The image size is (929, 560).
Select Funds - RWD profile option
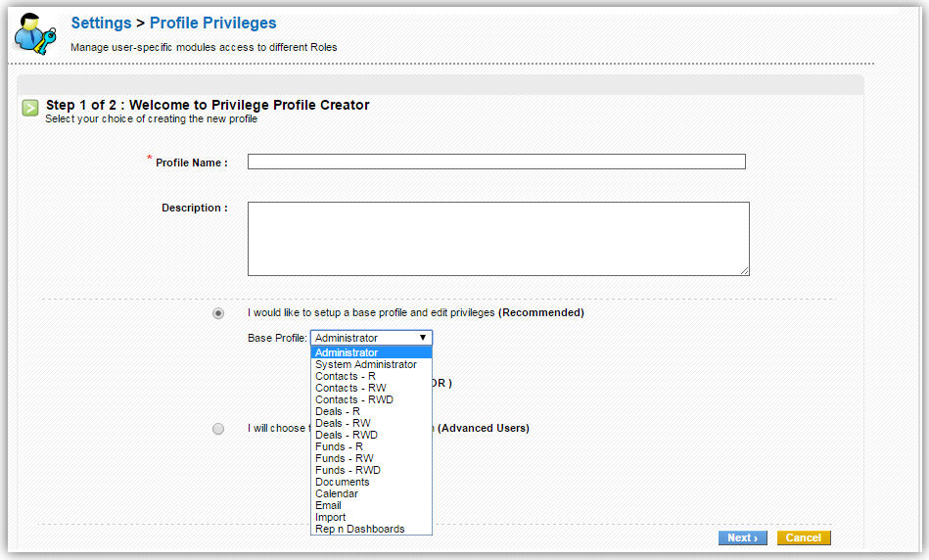(348, 470)
